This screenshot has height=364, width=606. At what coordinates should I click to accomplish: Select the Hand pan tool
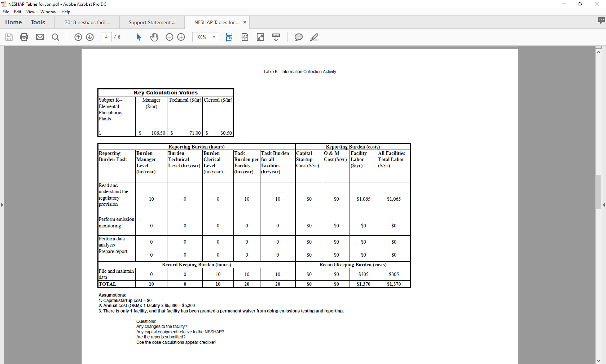[154, 37]
